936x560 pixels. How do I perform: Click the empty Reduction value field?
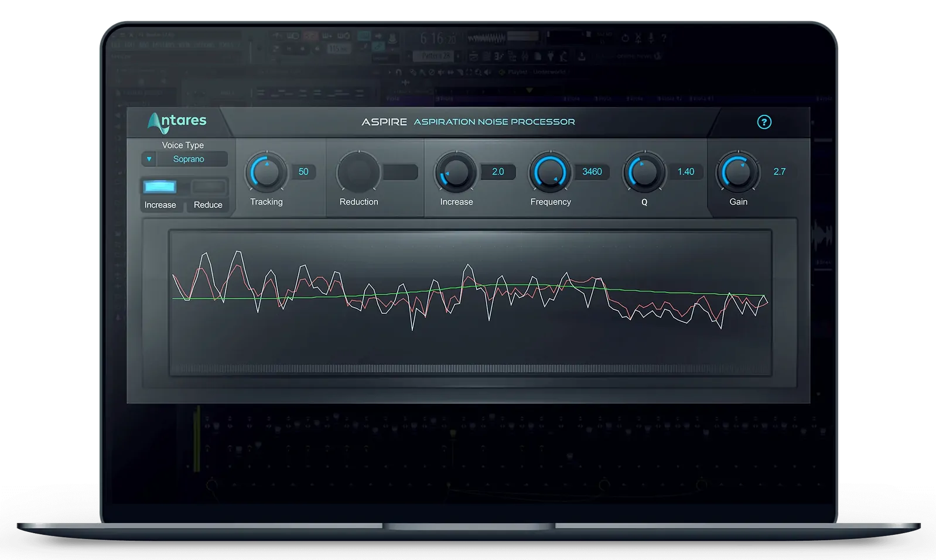[x=400, y=172]
